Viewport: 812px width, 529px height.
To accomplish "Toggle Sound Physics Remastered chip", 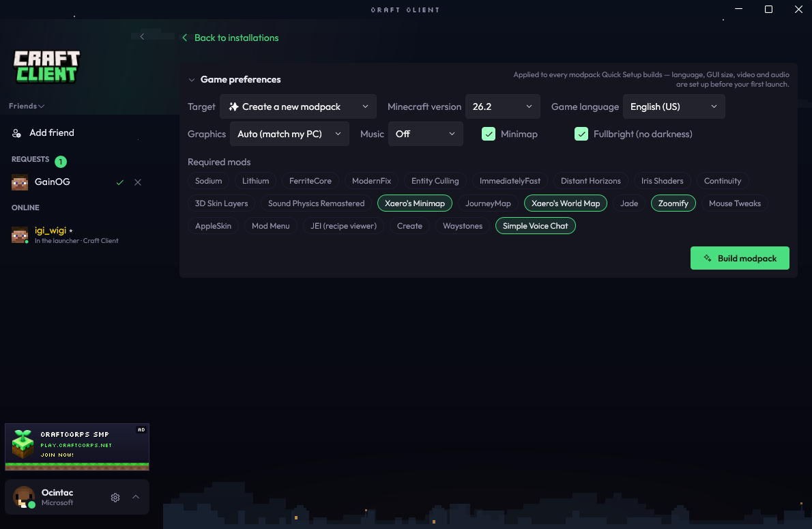I will (316, 203).
